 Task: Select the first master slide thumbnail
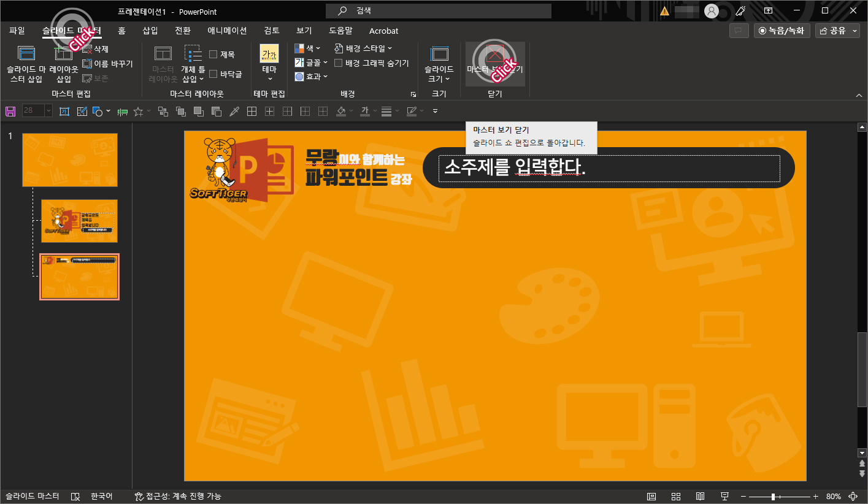coord(70,160)
